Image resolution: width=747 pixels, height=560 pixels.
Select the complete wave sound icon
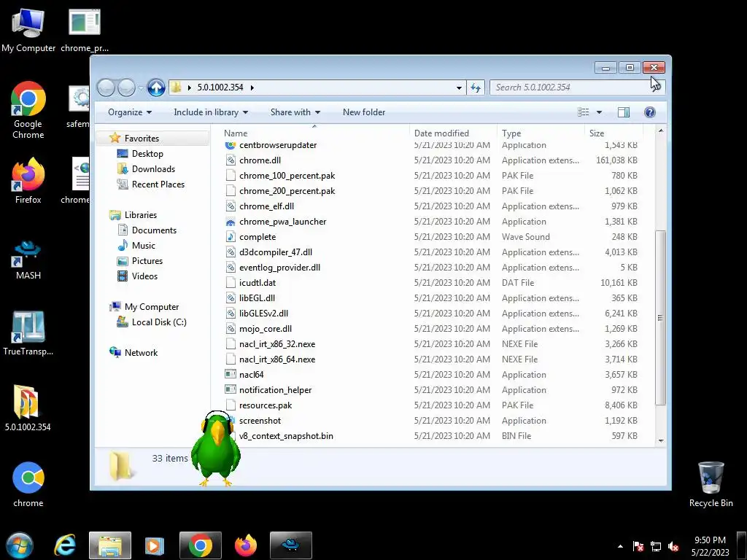coord(231,237)
